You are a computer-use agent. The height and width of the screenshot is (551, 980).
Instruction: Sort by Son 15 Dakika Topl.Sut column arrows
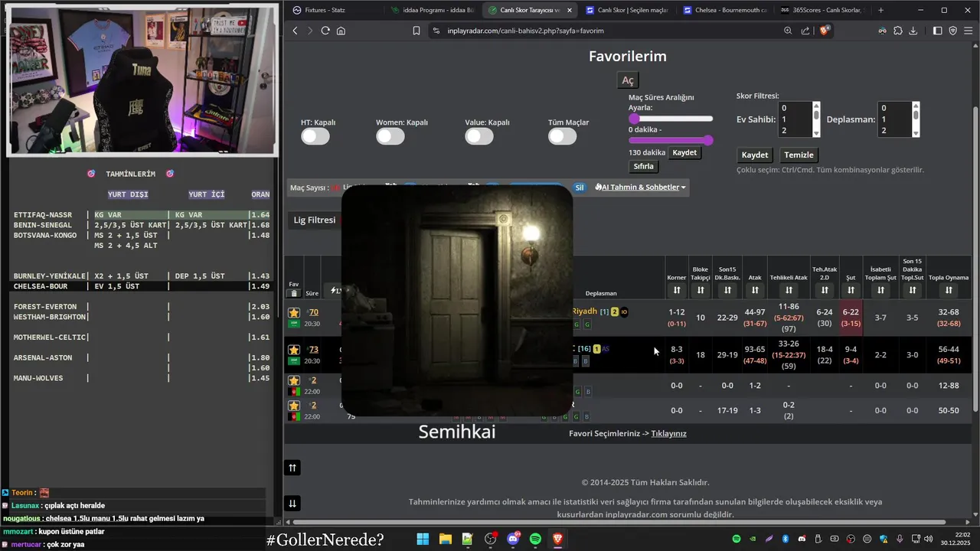coord(913,290)
